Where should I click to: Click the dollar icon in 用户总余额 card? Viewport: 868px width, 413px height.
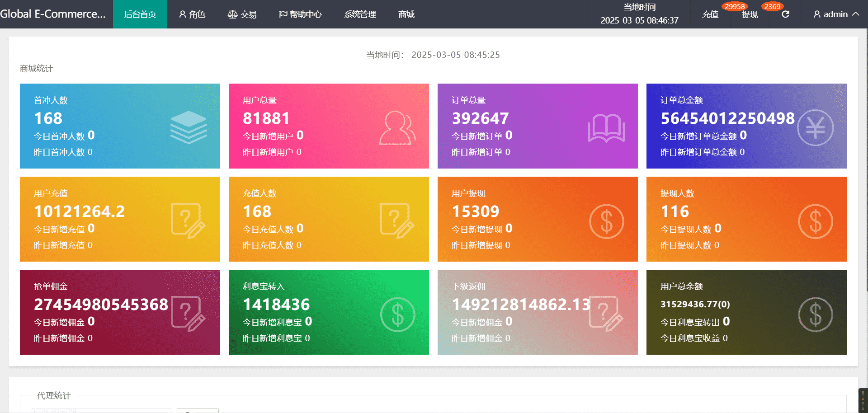point(815,314)
